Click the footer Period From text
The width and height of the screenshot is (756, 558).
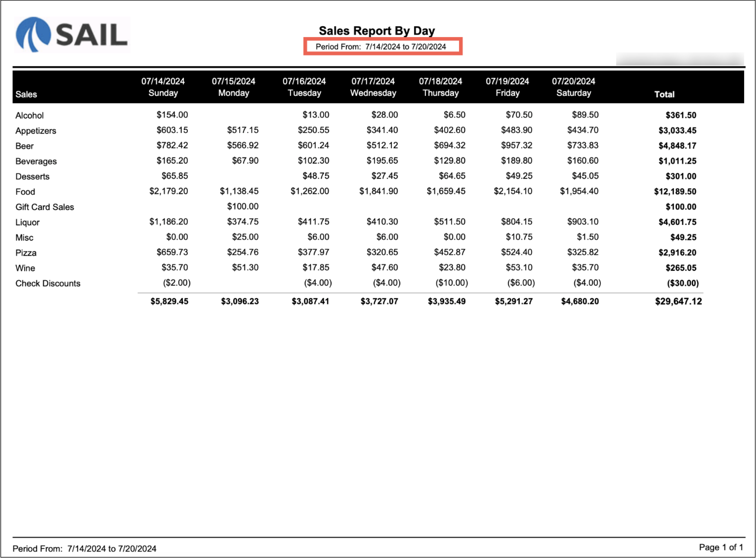84,549
